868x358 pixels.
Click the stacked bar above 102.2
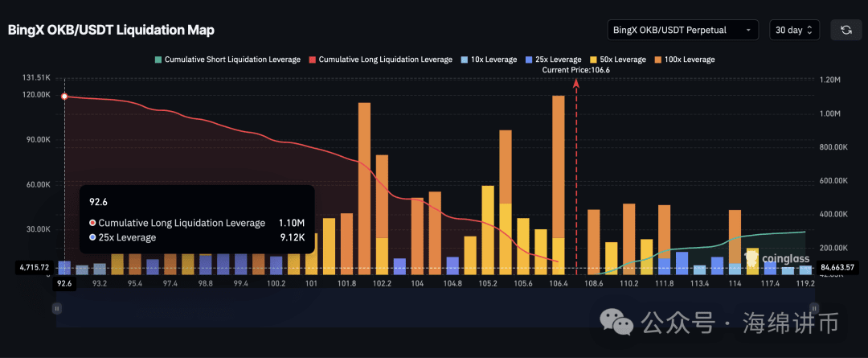point(382,215)
